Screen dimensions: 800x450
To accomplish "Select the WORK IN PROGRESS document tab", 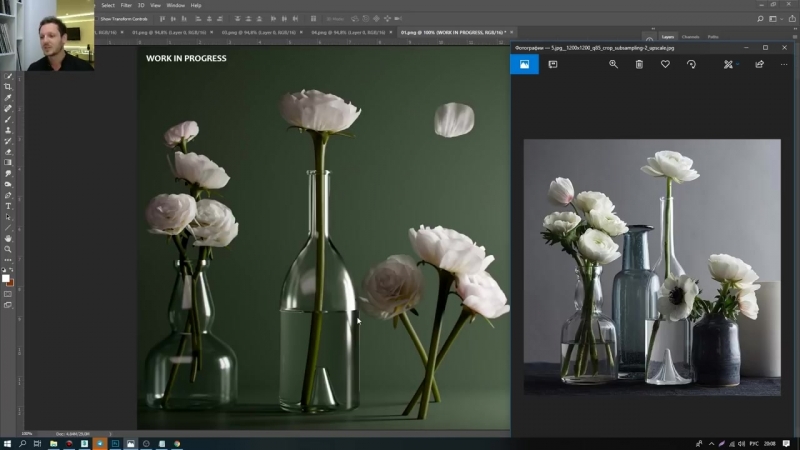I will point(453,32).
